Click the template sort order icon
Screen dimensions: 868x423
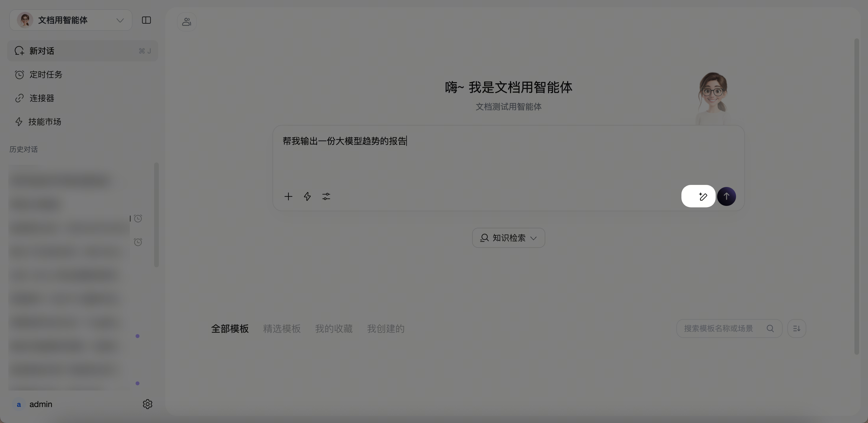point(797,329)
